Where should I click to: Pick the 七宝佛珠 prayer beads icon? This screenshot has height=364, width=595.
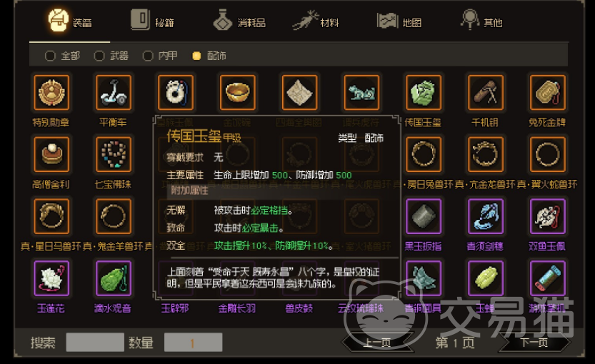[x=114, y=154]
